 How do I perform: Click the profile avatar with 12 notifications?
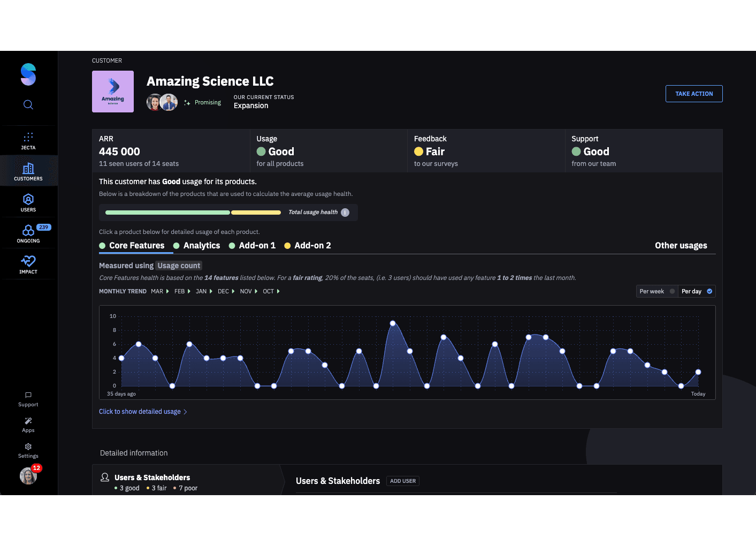[28, 475]
